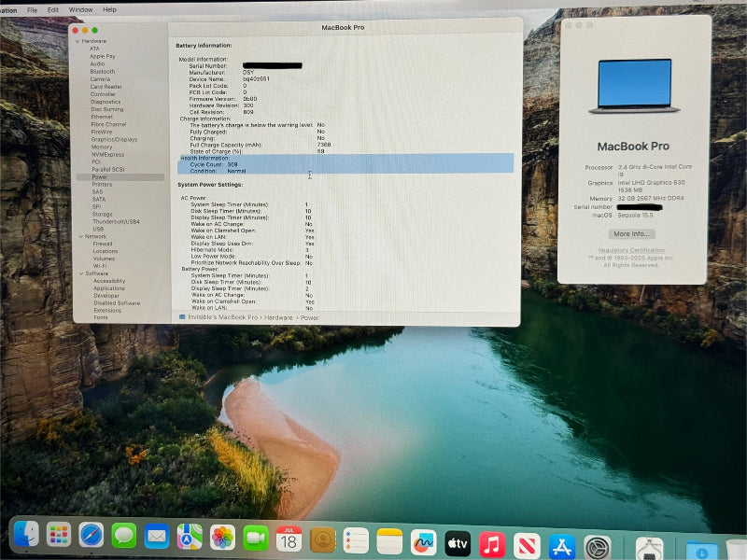This screenshot has width=747, height=560.
Task: Open the Calendar dock icon
Action: [x=289, y=539]
